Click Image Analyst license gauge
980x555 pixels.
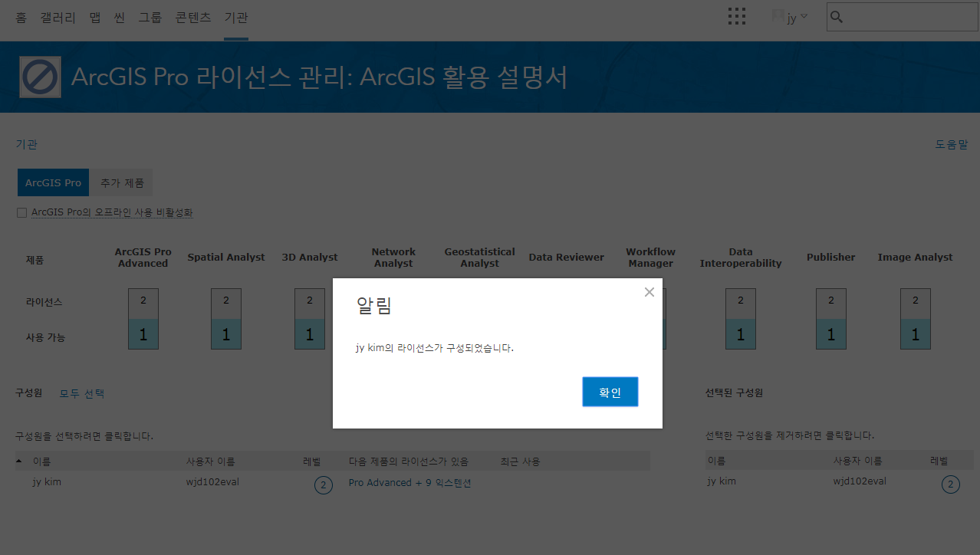[916, 319]
